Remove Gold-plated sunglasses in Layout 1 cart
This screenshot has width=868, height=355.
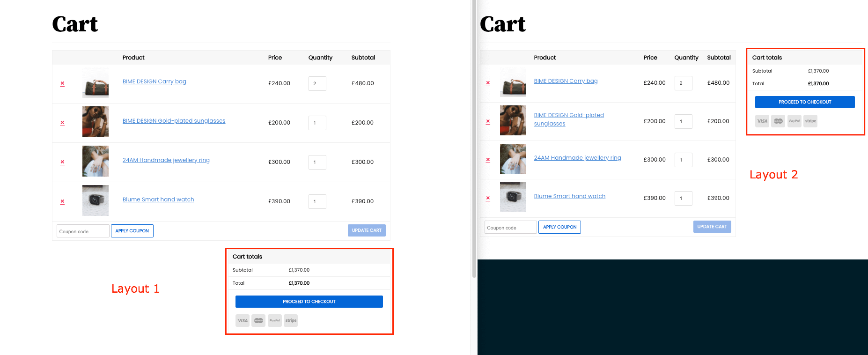[x=62, y=123]
